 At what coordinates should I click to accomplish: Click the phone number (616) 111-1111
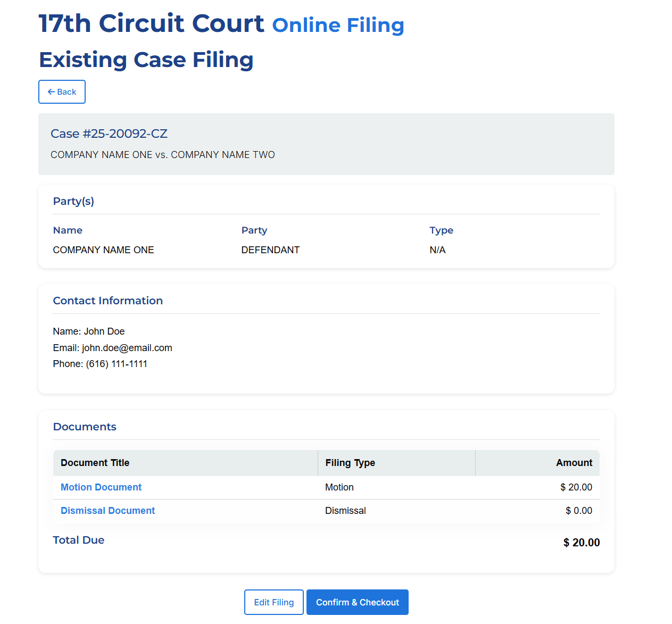point(117,364)
